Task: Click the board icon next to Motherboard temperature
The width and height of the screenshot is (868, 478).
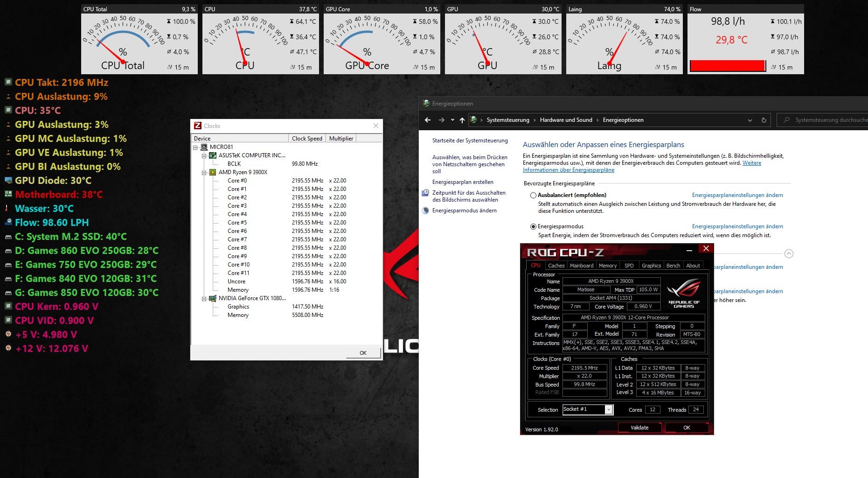Action: click(x=8, y=194)
